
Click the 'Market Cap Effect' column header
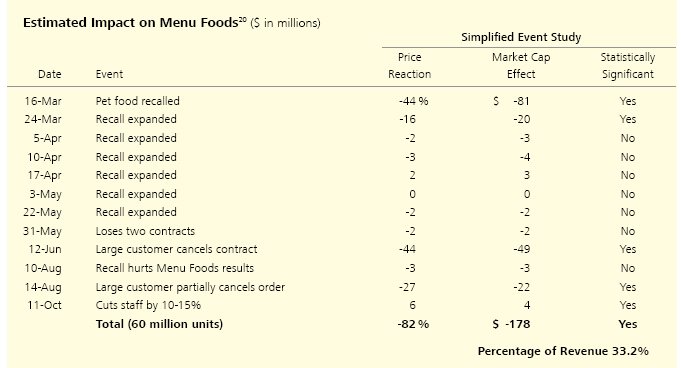(x=521, y=65)
